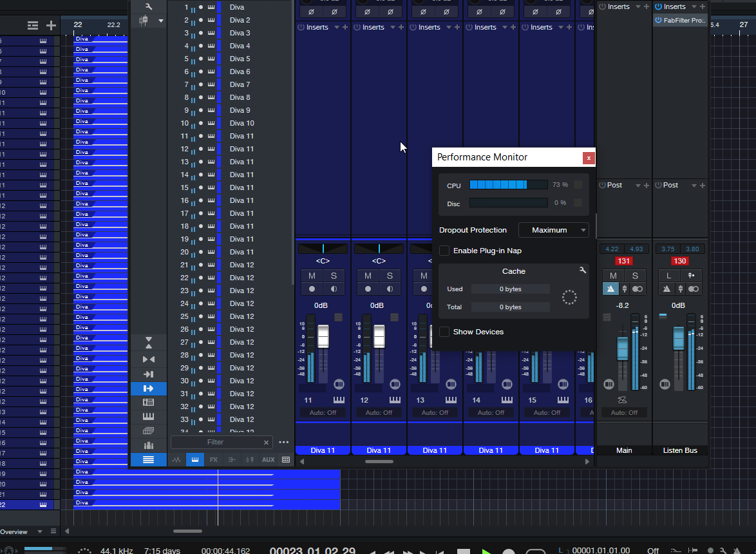Viewport: 756px width, 554px height.
Task: Enable the Plug-in Nap checkbox
Action: 444,251
